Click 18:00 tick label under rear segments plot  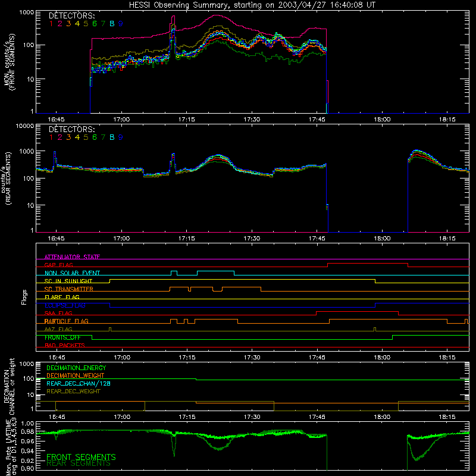pyautogui.click(x=382, y=239)
